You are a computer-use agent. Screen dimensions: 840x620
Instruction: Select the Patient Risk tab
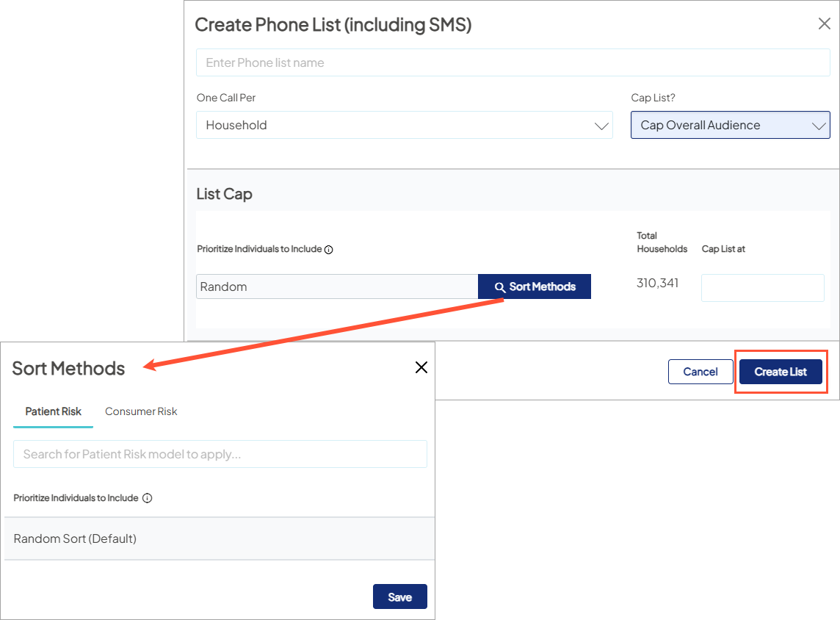[52, 411]
